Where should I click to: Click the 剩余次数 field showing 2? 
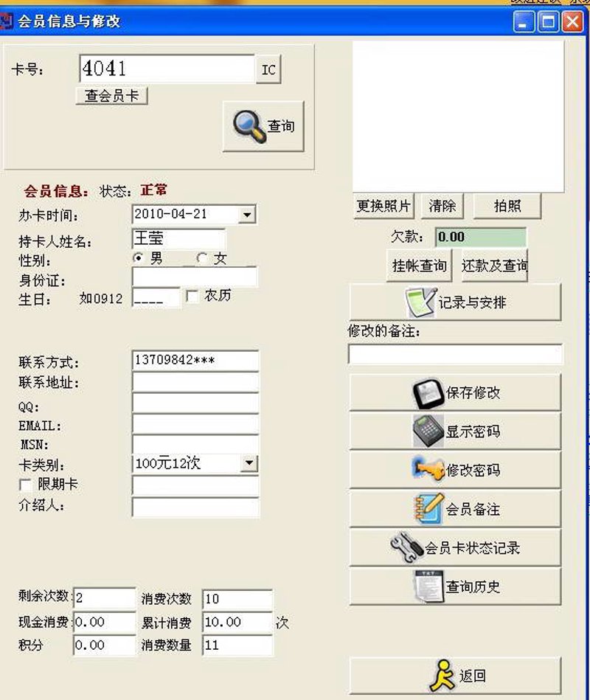pyautogui.click(x=105, y=598)
